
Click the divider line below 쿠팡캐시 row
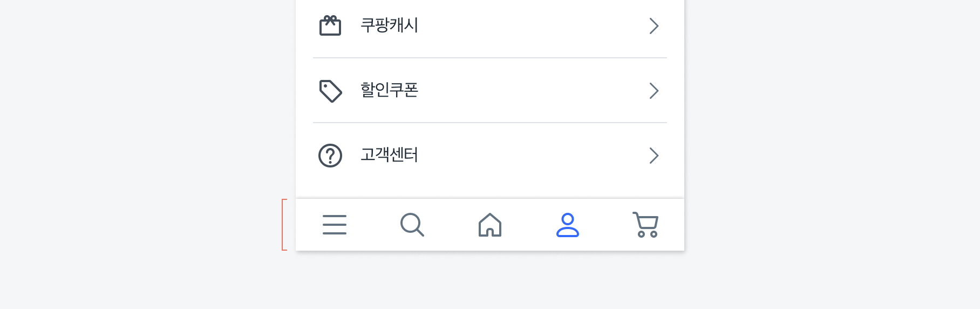click(490, 58)
